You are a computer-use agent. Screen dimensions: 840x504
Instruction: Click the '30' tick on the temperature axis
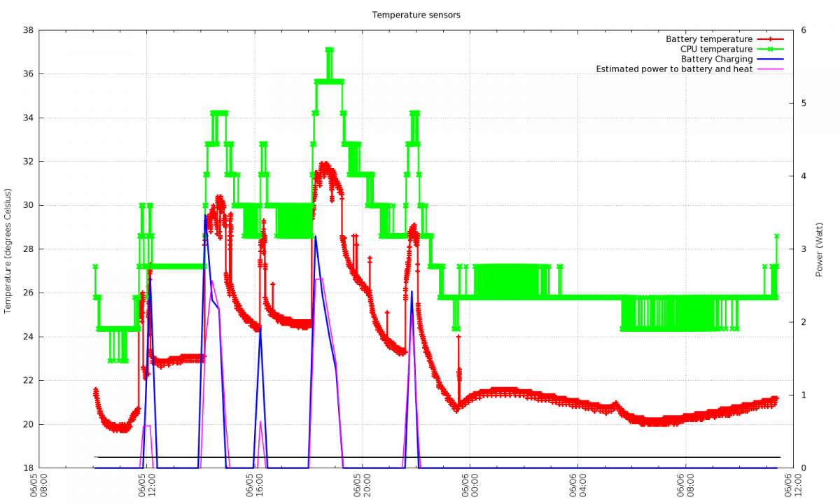click(28, 205)
